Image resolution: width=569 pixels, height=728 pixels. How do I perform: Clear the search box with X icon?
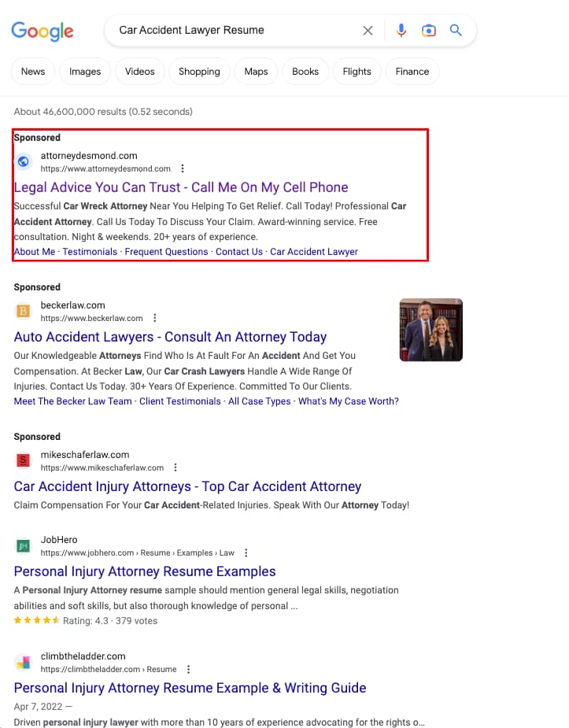point(368,31)
